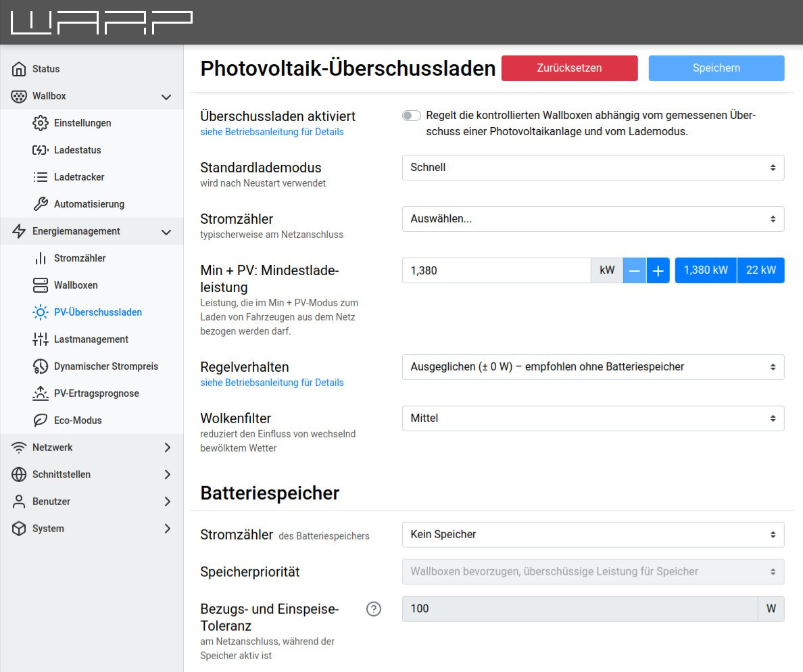This screenshot has width=803, height=672.
Task: Open the Standardlademodus dropdown
Action: coord(593,168)
